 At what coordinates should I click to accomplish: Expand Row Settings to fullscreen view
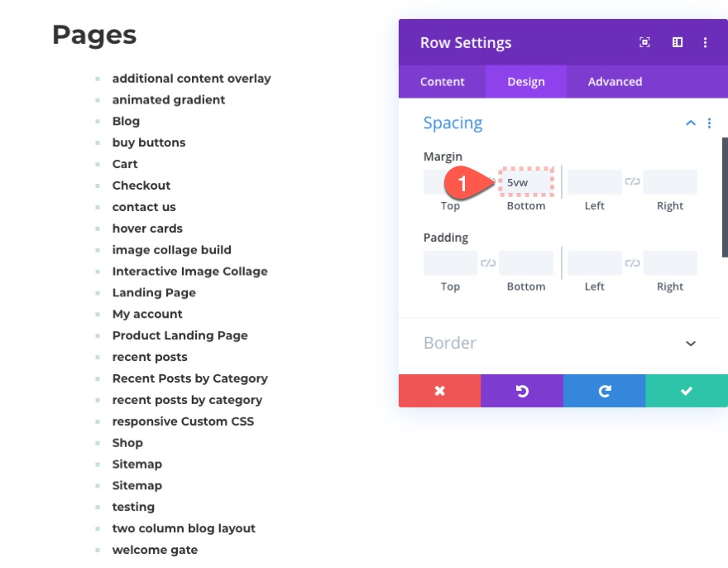[644, 41]
